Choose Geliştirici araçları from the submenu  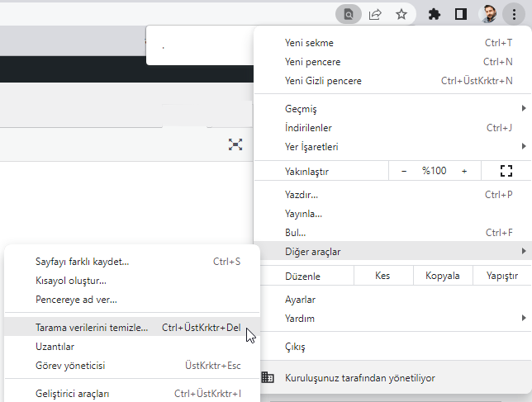tap(73, 394)
